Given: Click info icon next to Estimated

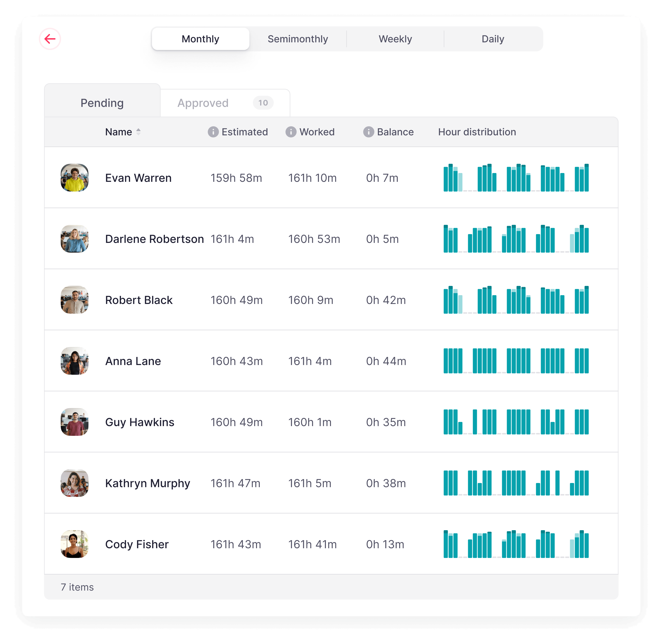Looking at the screenshot, I should click(213, 132).
